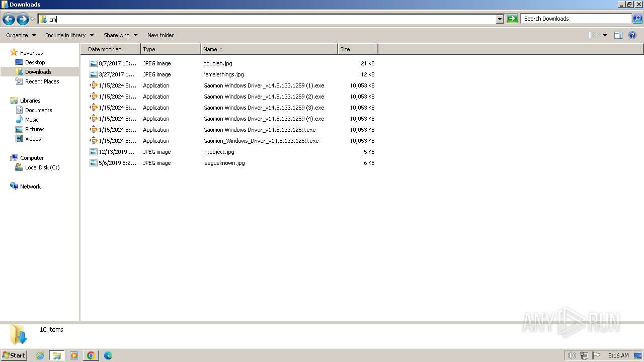Launch Microsoft Edge from taskbar
644x362 pixels.
(108, 355)
